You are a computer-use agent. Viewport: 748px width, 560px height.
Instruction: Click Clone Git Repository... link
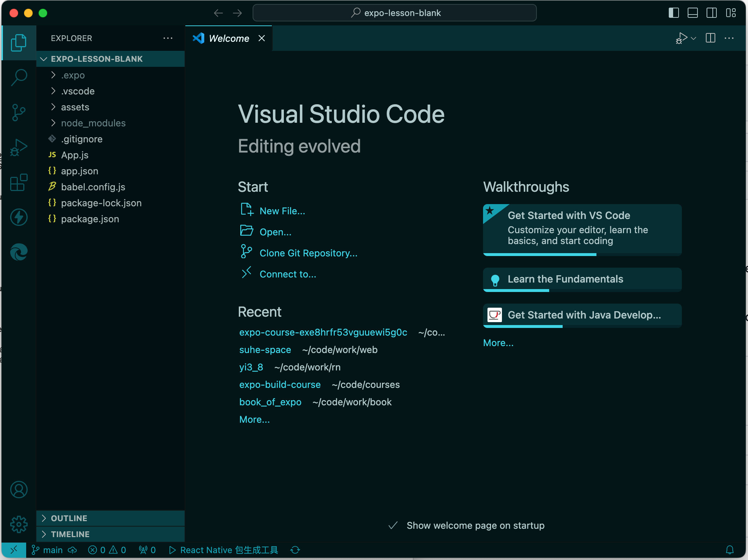point(299,253)
